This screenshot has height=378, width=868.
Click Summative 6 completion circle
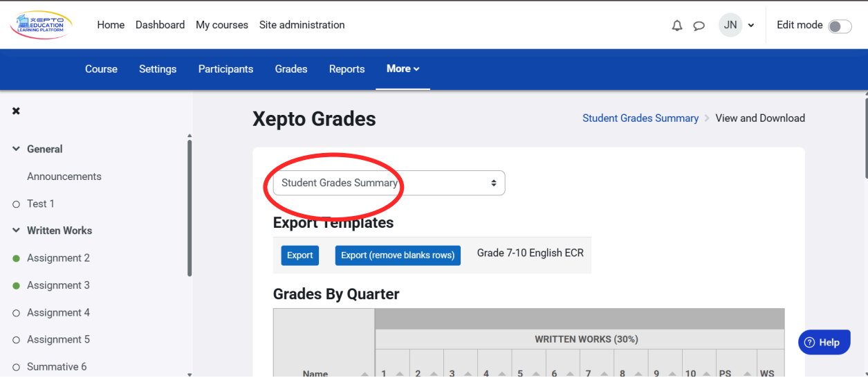[16, 367]
